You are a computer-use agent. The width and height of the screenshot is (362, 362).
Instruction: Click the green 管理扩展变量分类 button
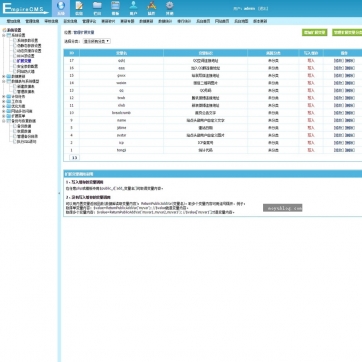click(347, 32)
